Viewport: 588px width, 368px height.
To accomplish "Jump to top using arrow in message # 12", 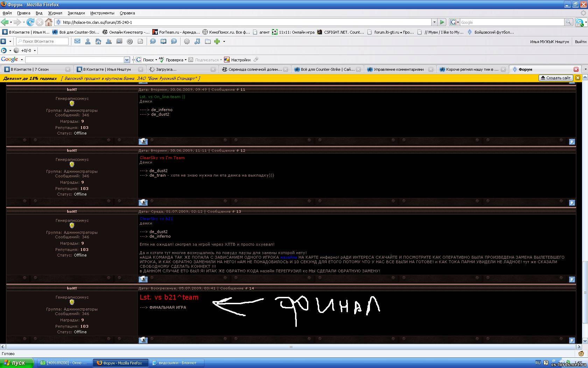I will tap(572, 203).
